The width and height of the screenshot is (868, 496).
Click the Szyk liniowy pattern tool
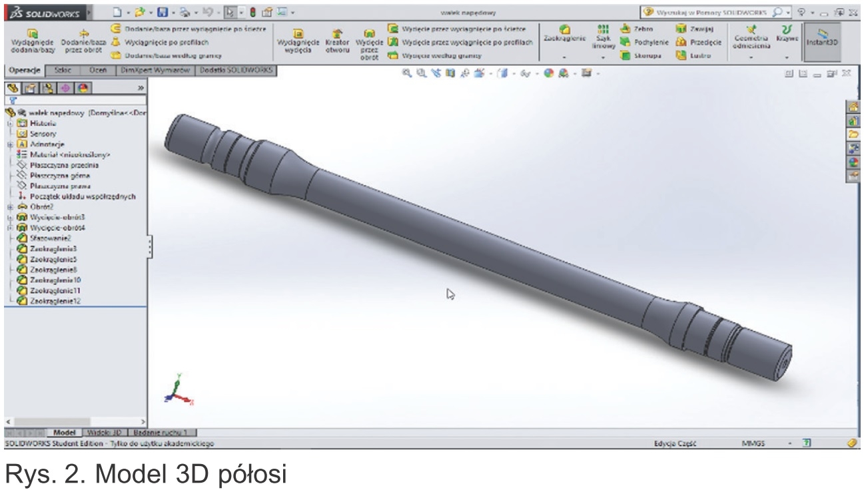(605, 35)
